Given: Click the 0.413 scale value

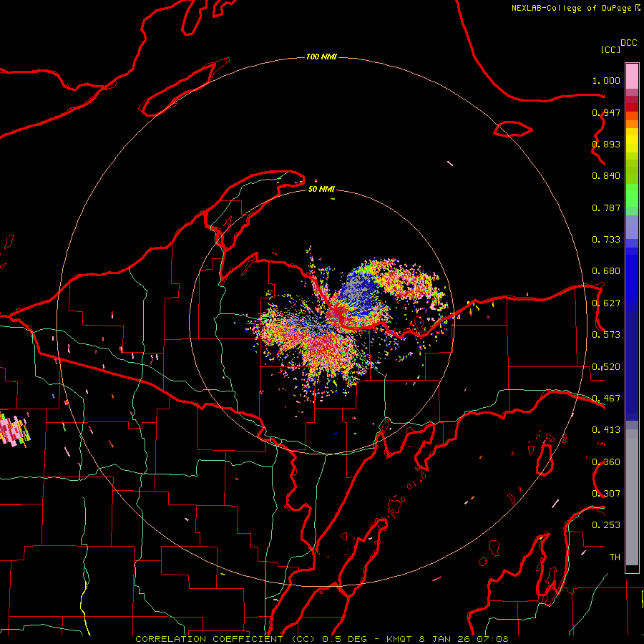Looking at the screenshot, I should tap(606, 430).
